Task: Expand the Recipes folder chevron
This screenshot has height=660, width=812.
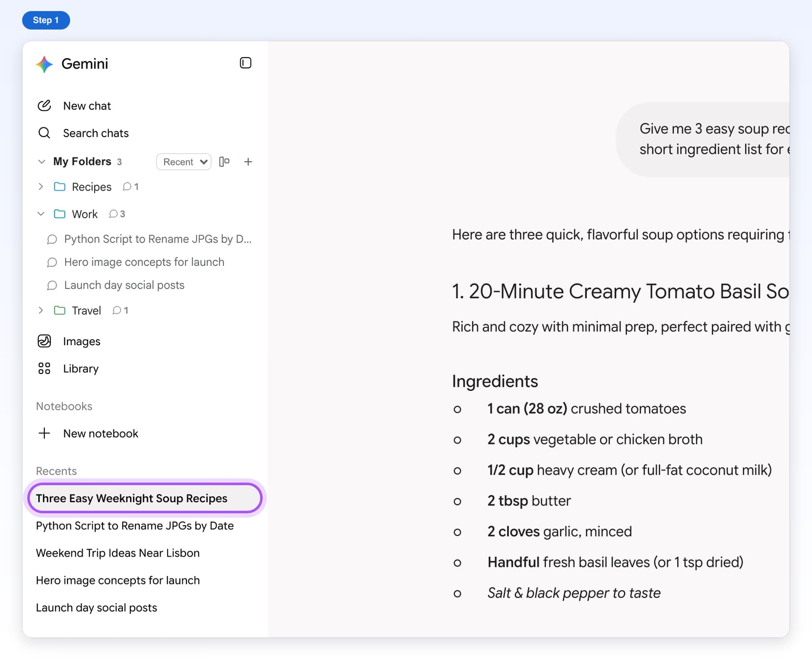Action: 41,186
